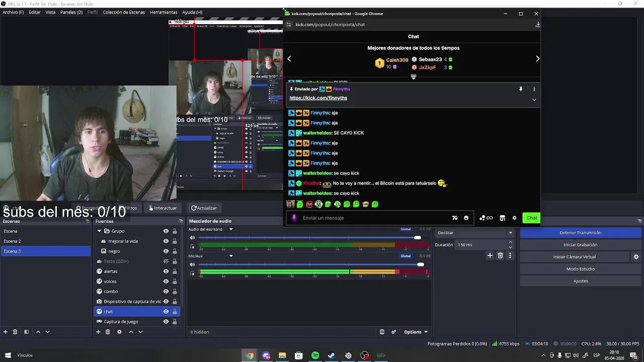Viewport: 644px width, 362px height.
Task: Collapse the Grupo folder in Fuentes
Action: pyautogui.click(x=99, y=231)
